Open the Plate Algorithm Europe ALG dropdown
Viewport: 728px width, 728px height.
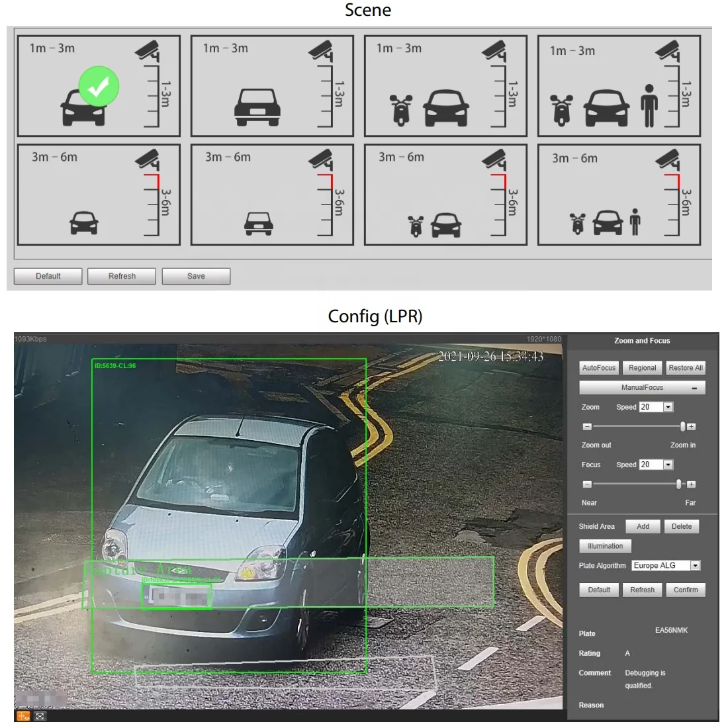[695, 565]
